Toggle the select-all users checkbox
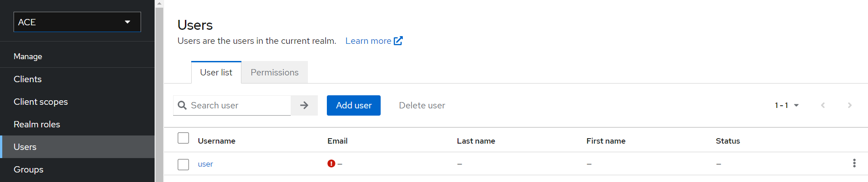 [183, 138]
